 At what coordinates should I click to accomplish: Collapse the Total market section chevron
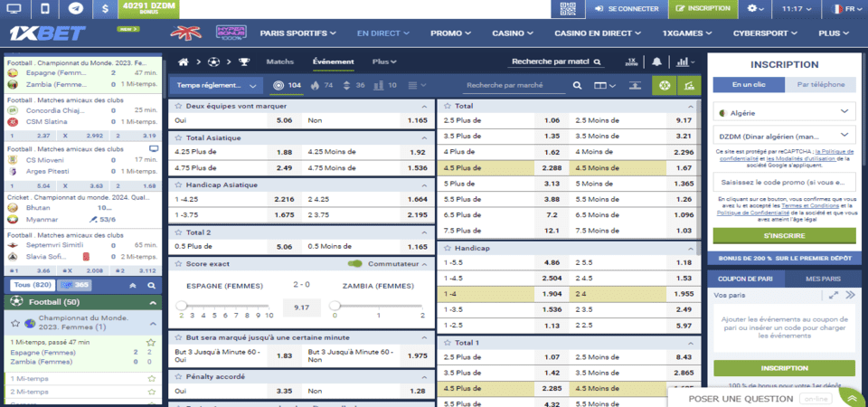pyautogui.click(x=690, y=106)
